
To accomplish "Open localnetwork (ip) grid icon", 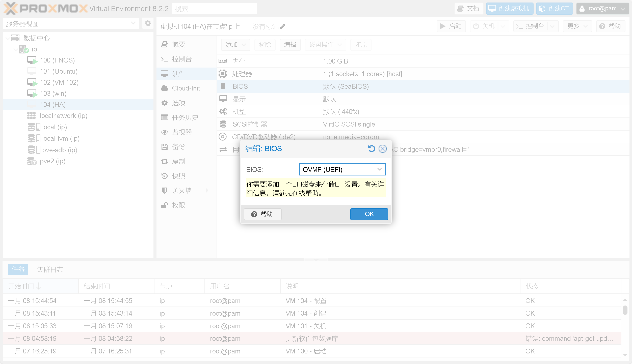I will [31, 116].
